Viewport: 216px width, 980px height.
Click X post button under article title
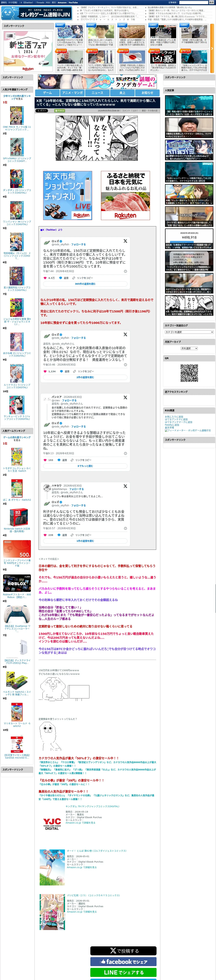click(x=42, y=111)
